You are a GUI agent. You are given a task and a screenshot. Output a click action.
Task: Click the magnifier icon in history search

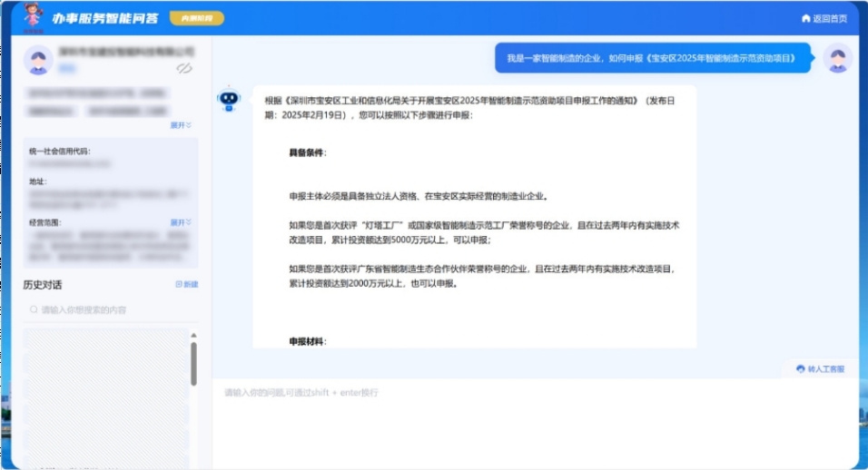coord(34,309)
